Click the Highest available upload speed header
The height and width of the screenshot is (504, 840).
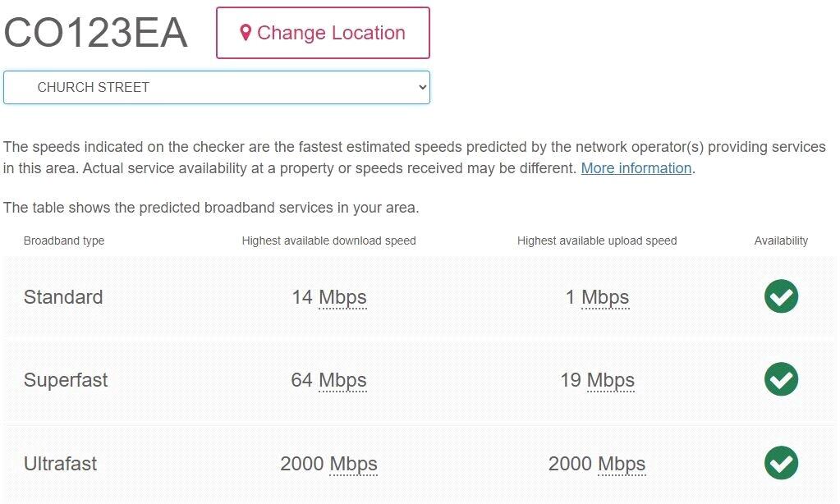point(597,241)
